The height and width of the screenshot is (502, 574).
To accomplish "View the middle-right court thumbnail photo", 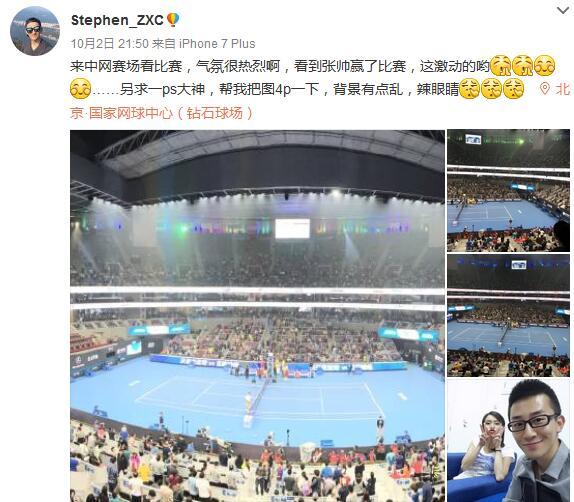I will click(x=508, y=316).
